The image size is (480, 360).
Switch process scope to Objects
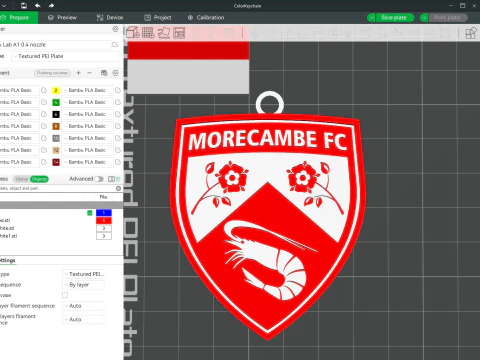tap(39, 179)
